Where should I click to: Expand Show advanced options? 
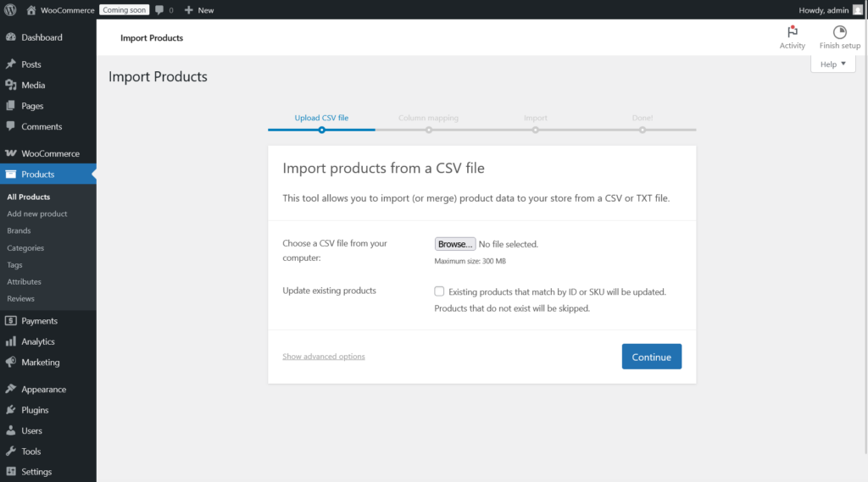[323, 357]
